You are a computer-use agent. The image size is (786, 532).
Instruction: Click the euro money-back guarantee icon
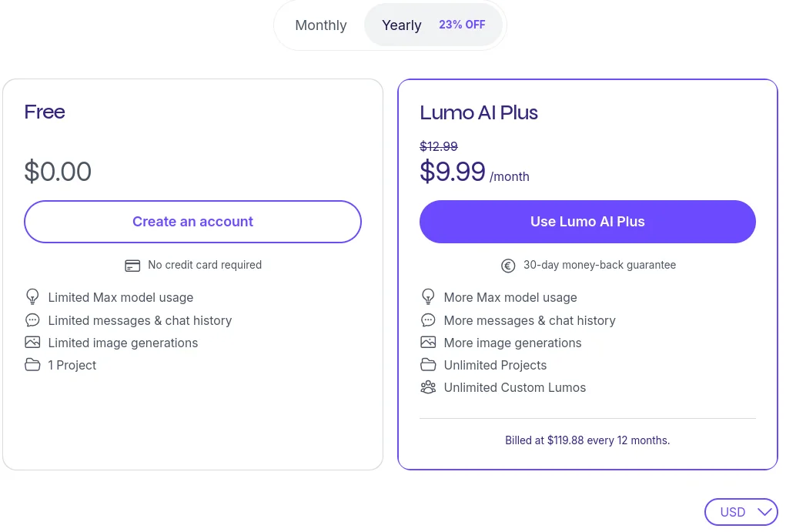[508, 266]
